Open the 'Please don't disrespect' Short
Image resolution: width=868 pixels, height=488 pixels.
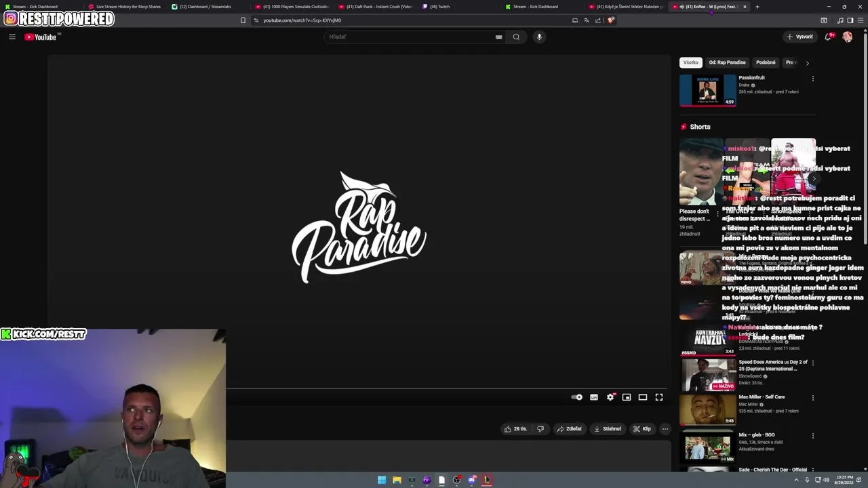tap(701, 172)
